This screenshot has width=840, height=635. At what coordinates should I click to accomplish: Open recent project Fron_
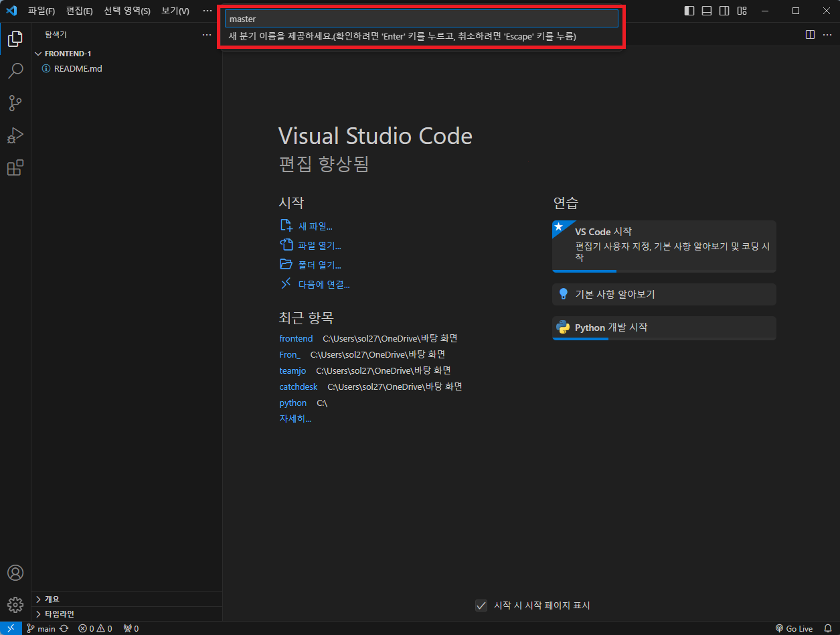point(290,354)
